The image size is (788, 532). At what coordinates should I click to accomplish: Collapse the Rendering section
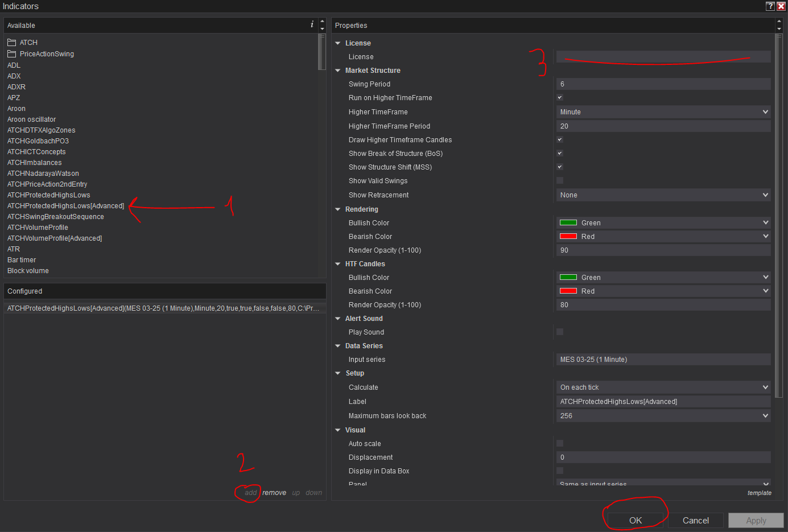coord(338,209)
